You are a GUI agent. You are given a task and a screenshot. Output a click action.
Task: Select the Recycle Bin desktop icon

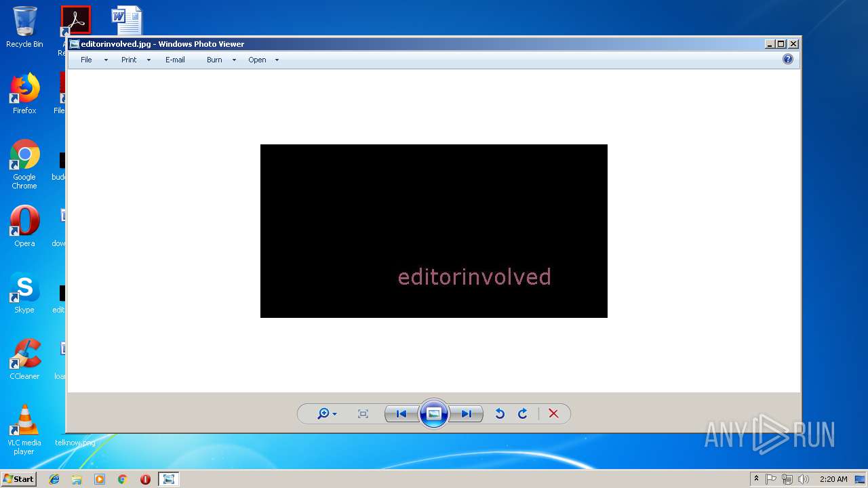coord(24,27)
